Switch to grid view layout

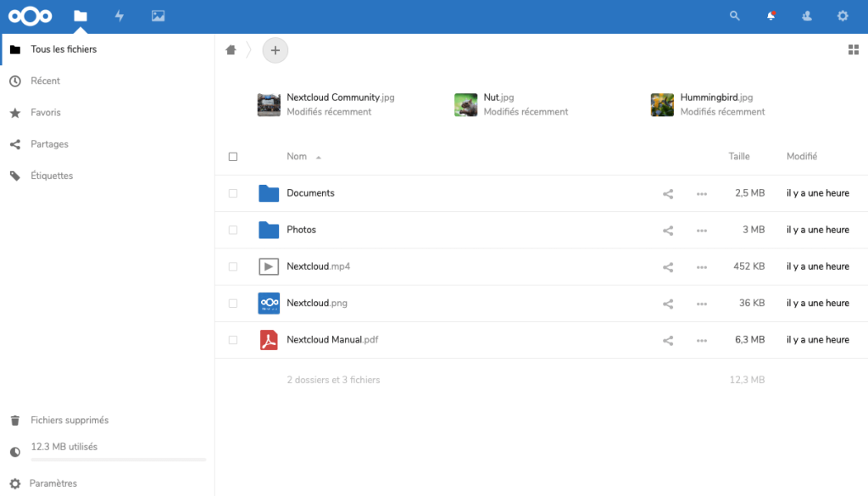tap(854, 50)
